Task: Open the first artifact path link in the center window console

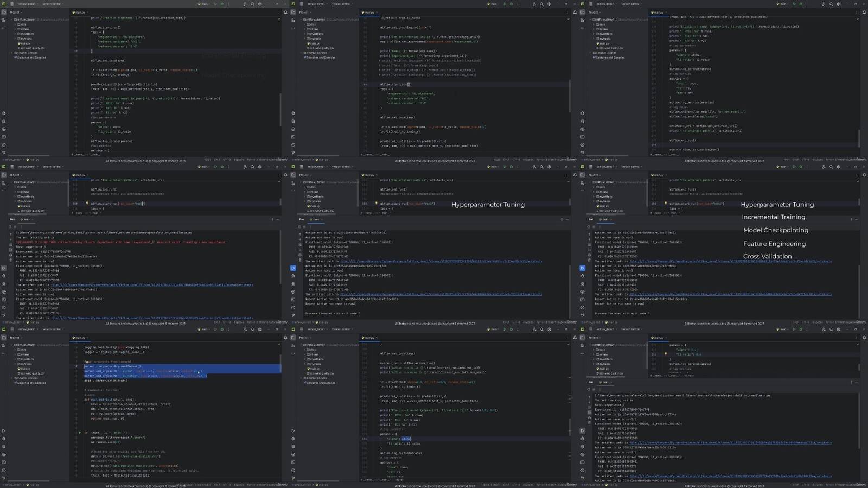Action: pos(441,261)
